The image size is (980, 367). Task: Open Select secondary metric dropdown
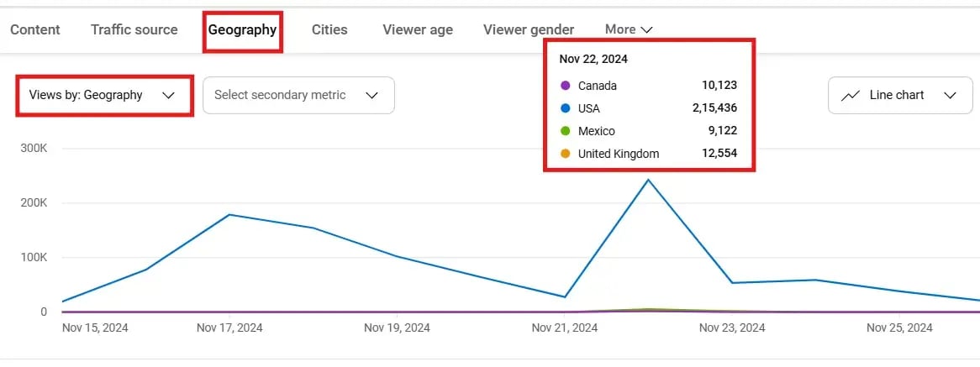tap(298, 95)
